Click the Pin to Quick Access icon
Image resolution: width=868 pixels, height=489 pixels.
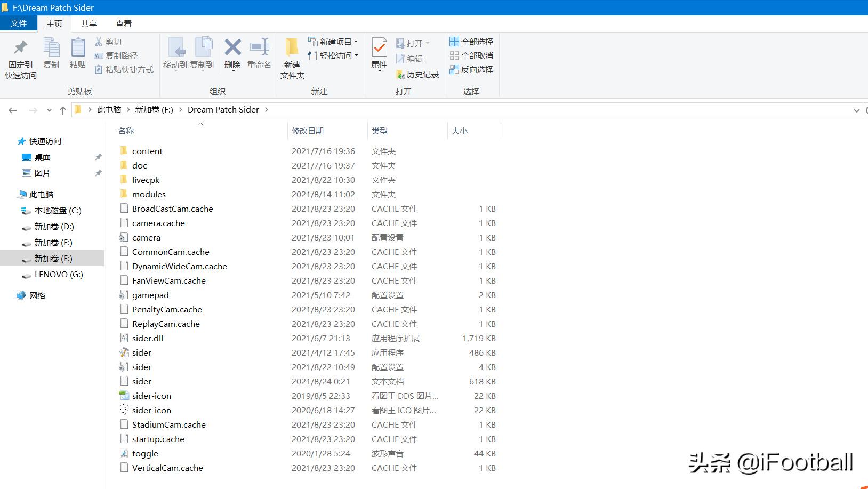tap(20, 48)
